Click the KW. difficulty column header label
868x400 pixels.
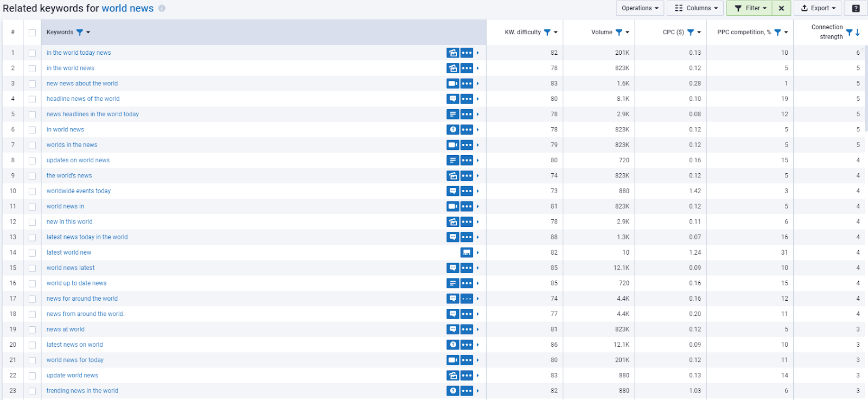click(x=522, y=33)
